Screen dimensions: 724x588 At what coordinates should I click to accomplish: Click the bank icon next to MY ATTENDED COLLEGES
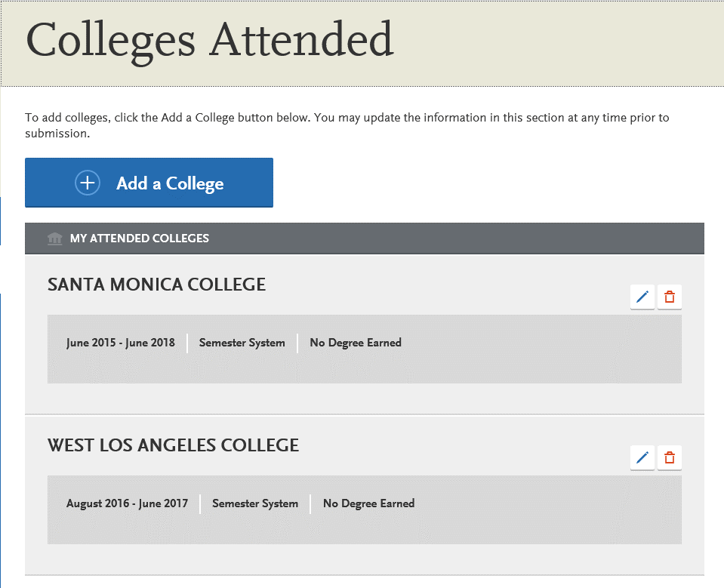54,238
